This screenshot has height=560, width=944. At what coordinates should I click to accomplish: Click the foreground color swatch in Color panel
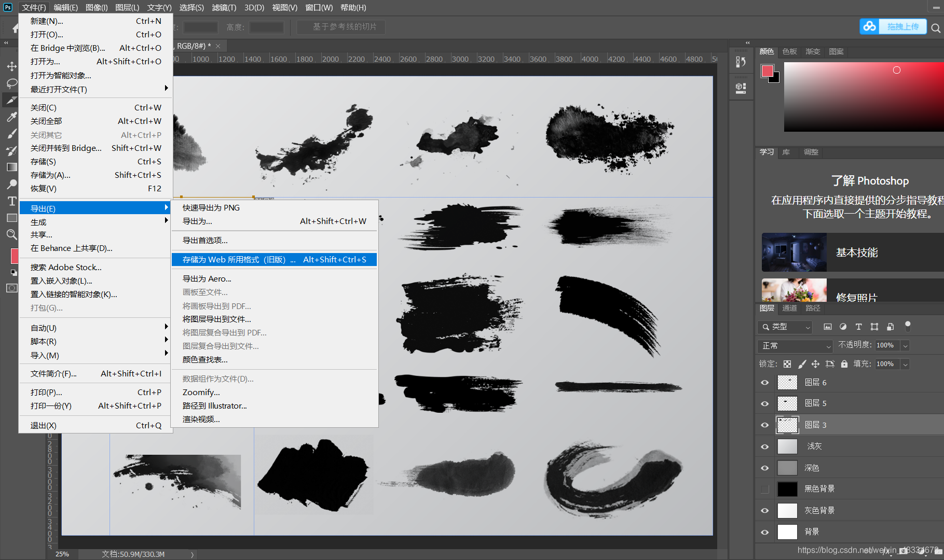[x=767, y=71]
